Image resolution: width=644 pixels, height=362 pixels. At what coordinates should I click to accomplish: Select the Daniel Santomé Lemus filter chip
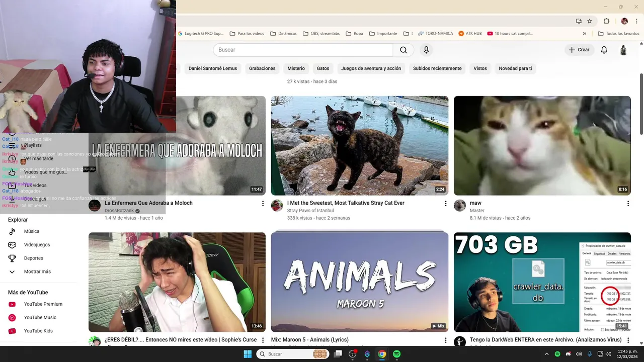212,68
